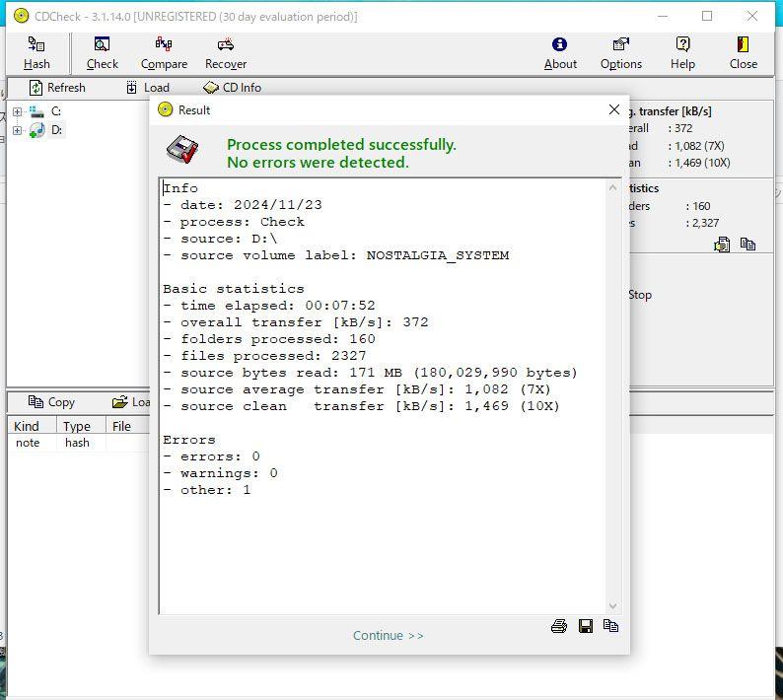Screen dimensions: 783x700
Task: Select the 'hash' cell in the log row
Action: (x=77, y=443)
